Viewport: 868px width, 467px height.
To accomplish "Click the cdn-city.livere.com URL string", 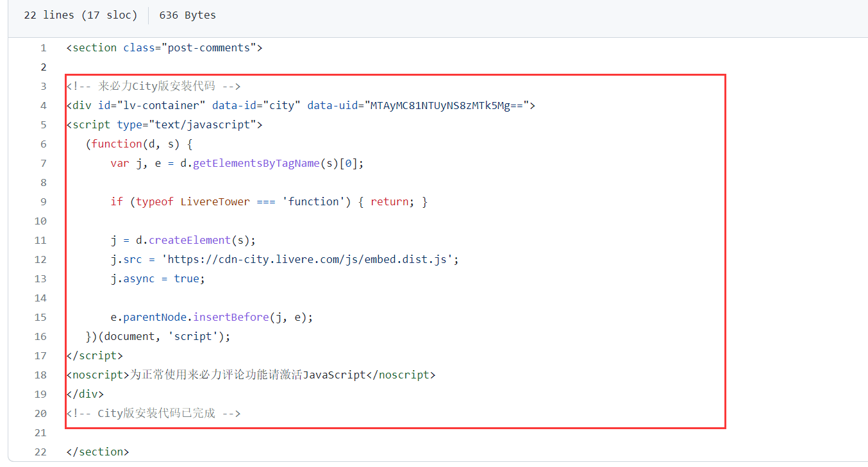I will tap(307, 259).
